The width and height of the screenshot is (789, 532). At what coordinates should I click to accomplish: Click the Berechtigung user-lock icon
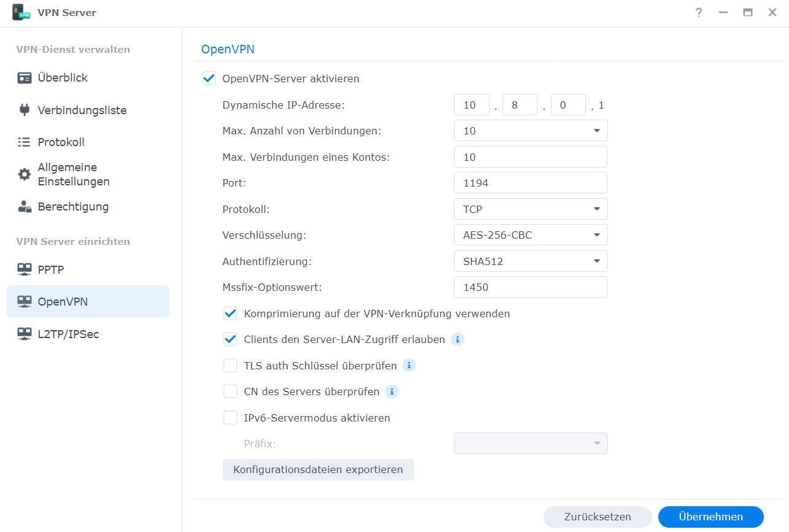[25, 207]
